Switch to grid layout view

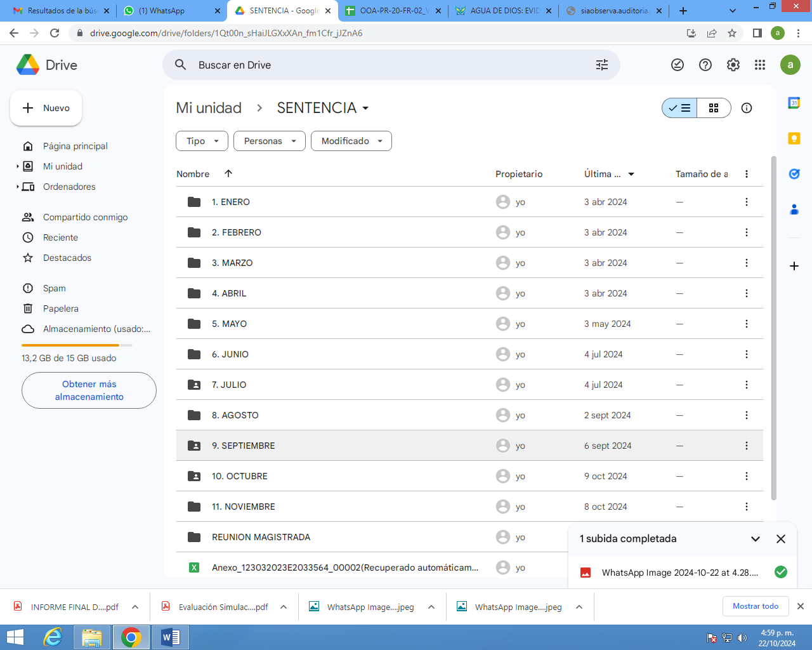click(x=714, y=108)
